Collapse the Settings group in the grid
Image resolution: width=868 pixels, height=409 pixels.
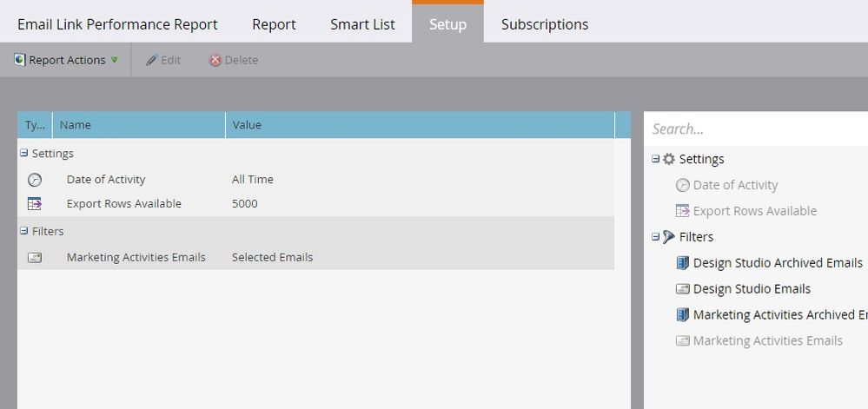coord(24,154)
